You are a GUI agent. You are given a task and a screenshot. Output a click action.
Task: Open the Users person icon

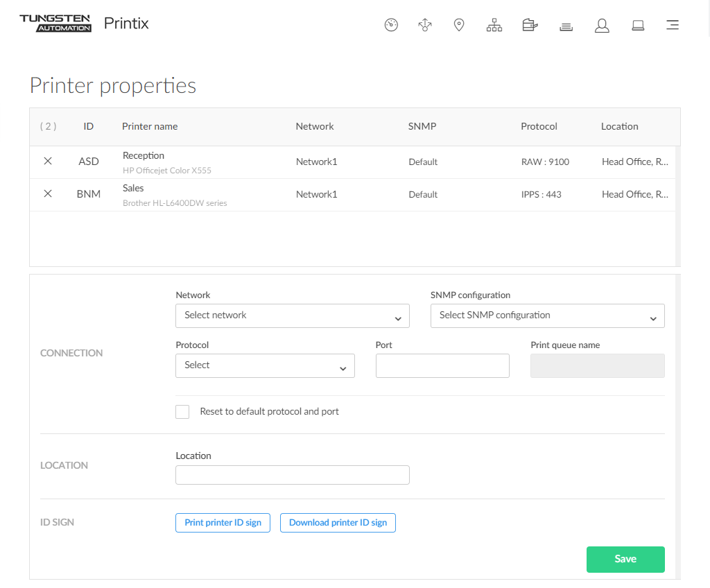(x=602, y=26)
